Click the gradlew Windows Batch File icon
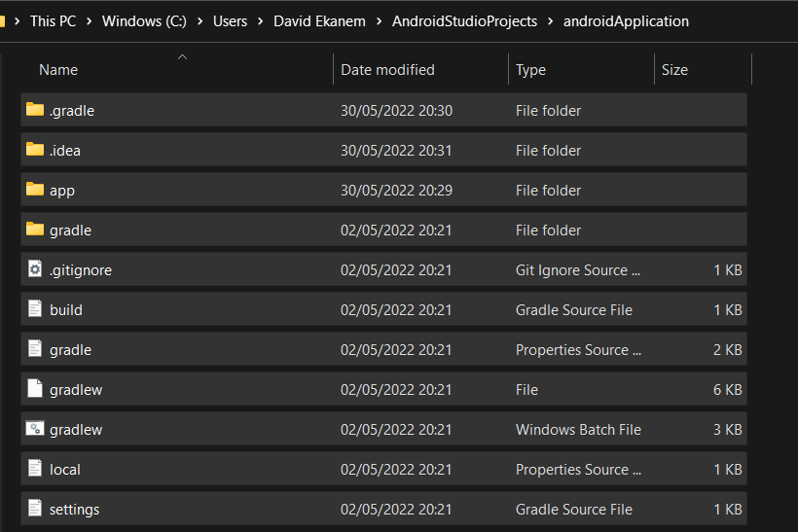This screenshot has height=532, width=798. (x=35, y=429)
